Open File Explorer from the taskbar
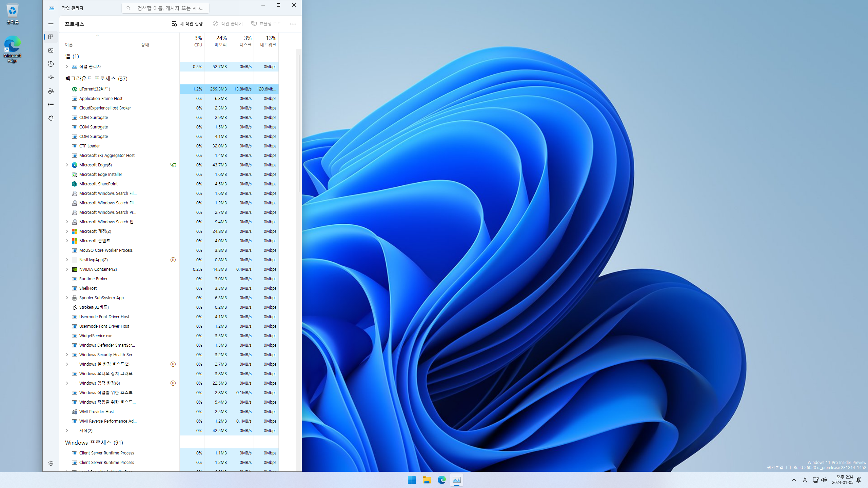 (x=427, y=480)
